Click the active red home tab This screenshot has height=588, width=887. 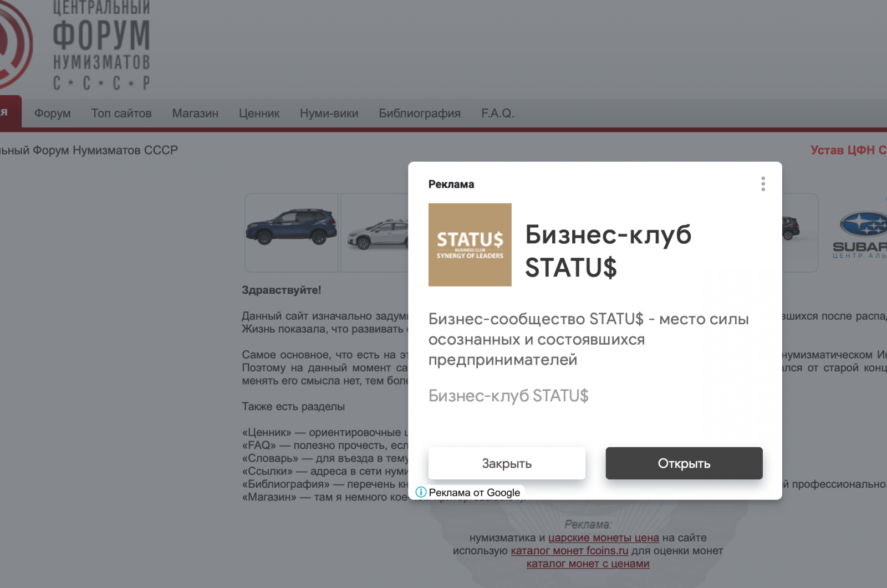(x=11, y=112)
